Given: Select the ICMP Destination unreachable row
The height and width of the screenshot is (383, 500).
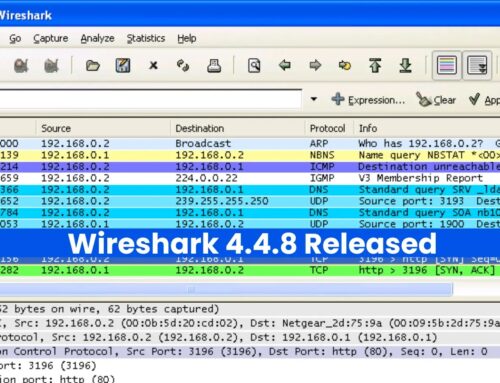Looking at the screenshot, I should 250,167.
